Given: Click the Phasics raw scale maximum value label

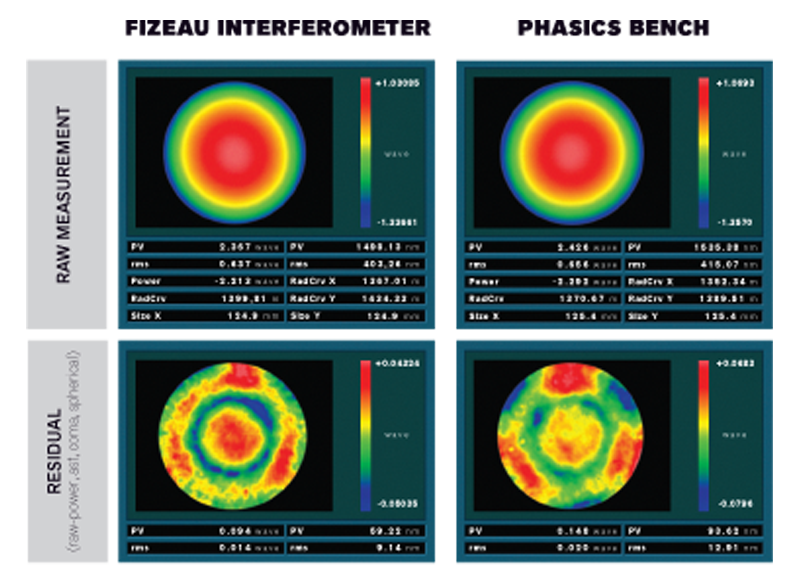Looking at the screenshot, I should (x=735, y=83).
